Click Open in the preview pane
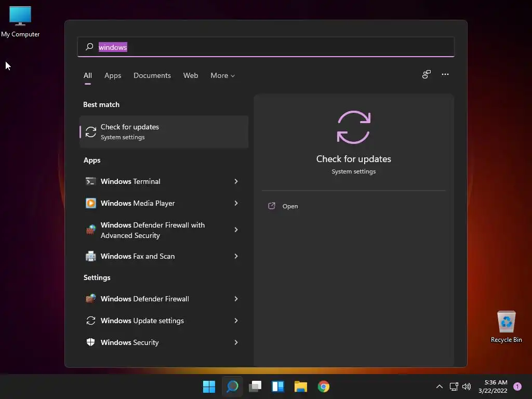Screen dimensions: 532x399 [290, 206]
